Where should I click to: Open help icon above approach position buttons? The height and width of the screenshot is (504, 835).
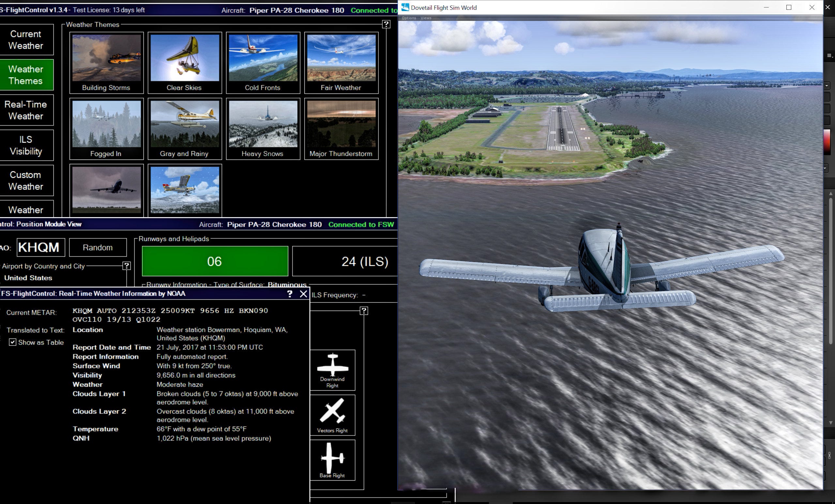[x=364, y=311]
